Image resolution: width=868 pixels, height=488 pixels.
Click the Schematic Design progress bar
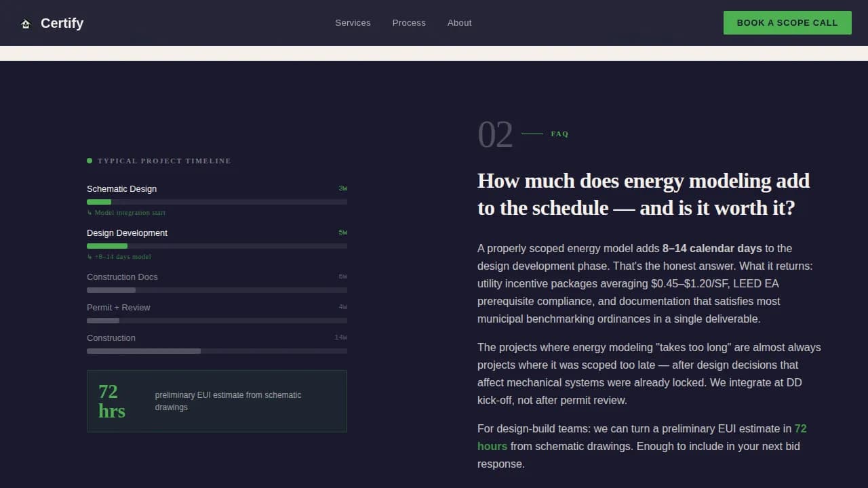(x=217, y=202)
